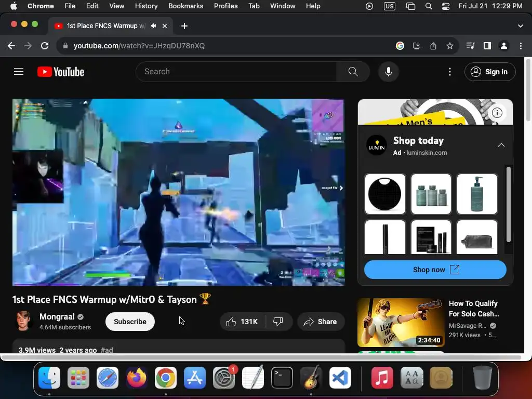This screenshot has height=399, width=532.
Task: Dislike the video with thumbs down
Action: click(x=278, y=322)
